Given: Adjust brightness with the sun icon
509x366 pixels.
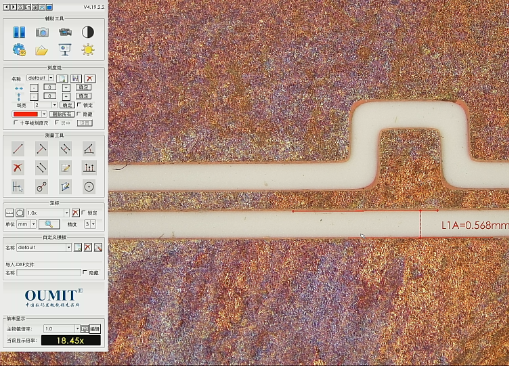Looking at the screenshot, I should [x=88, y=50].
